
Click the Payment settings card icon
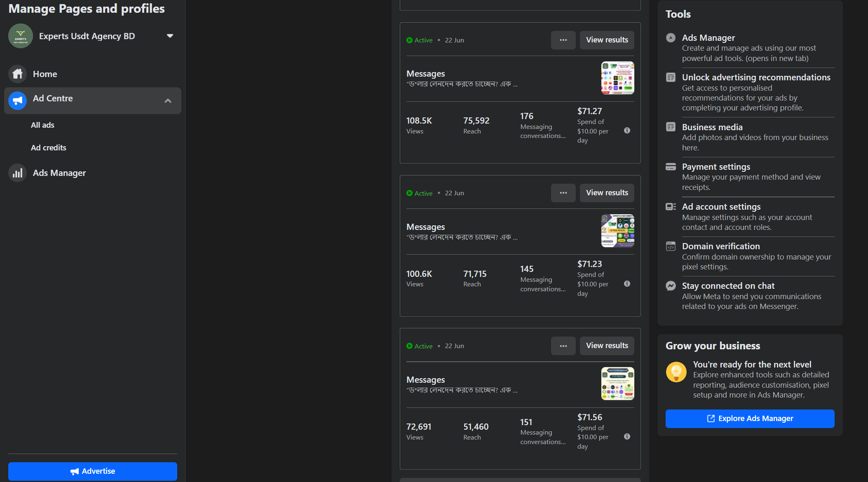pyautogui.click(x=671, y=167)
